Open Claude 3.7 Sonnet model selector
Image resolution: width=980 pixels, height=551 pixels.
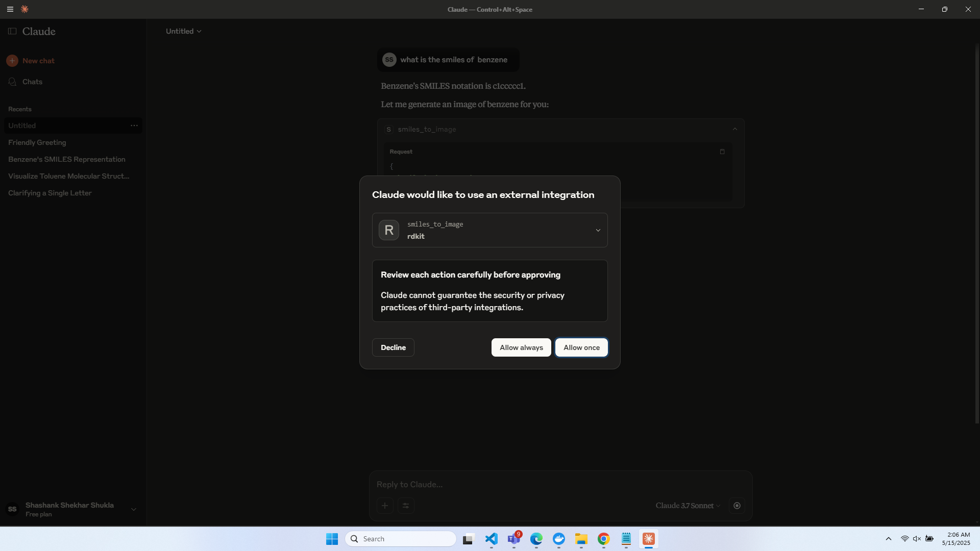click(688, 506)
